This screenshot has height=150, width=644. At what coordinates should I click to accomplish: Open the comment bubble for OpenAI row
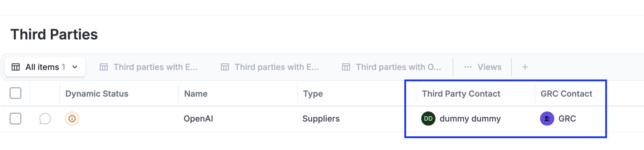pyautogui.click(x=45, y=119)
